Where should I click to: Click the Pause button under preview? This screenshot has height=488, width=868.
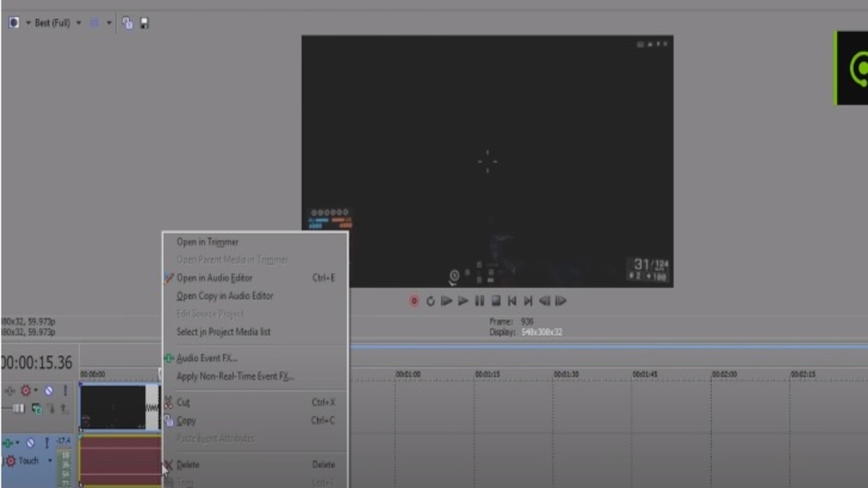tap(479, 301)
